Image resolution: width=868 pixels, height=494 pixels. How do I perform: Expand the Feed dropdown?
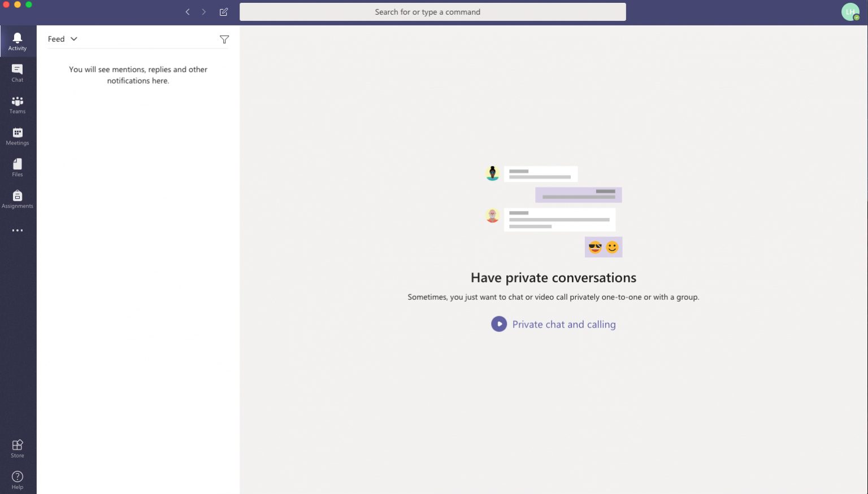pyautogui.click(x=63, y=39)
